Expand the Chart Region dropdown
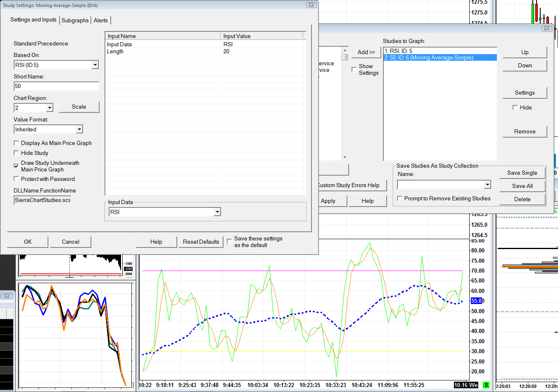 (x=50, y=108)
